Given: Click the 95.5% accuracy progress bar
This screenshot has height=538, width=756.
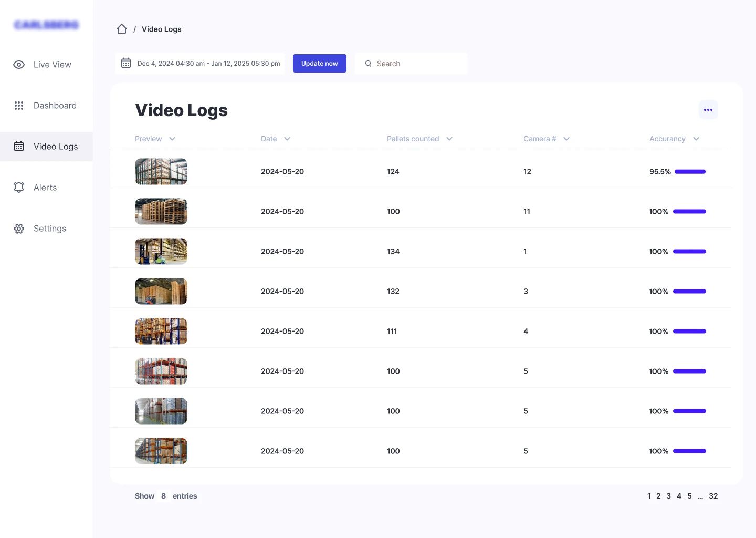Looking at the screenshot, I should pos(690,172).
